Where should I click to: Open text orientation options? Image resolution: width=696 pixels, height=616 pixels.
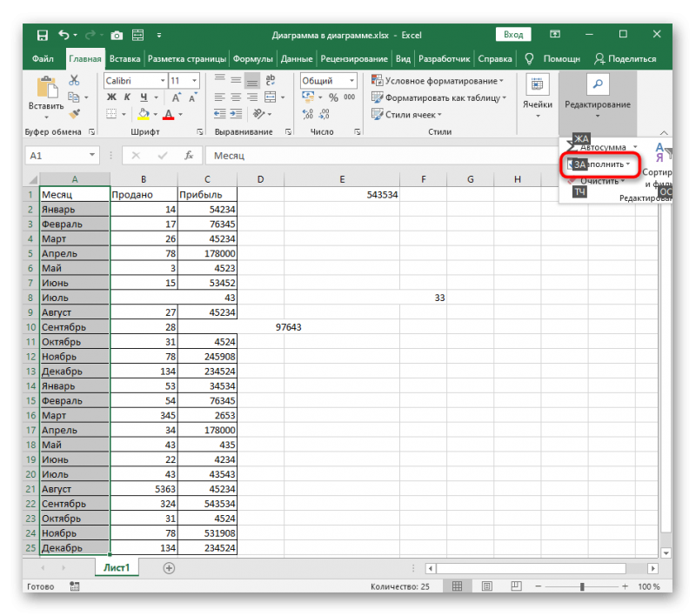pyautogui.click(x=258, y=114)
